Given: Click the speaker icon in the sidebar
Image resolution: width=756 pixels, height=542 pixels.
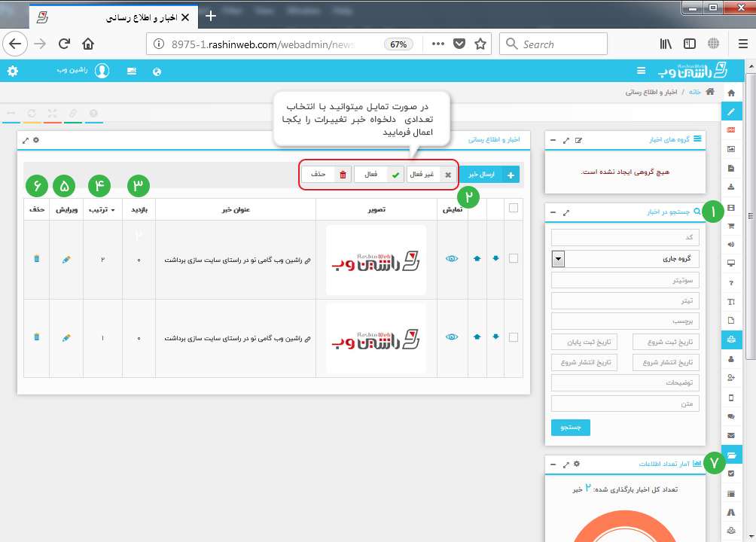Looking at the screenshot, I should pyautogui.click(x=731, y=245).
